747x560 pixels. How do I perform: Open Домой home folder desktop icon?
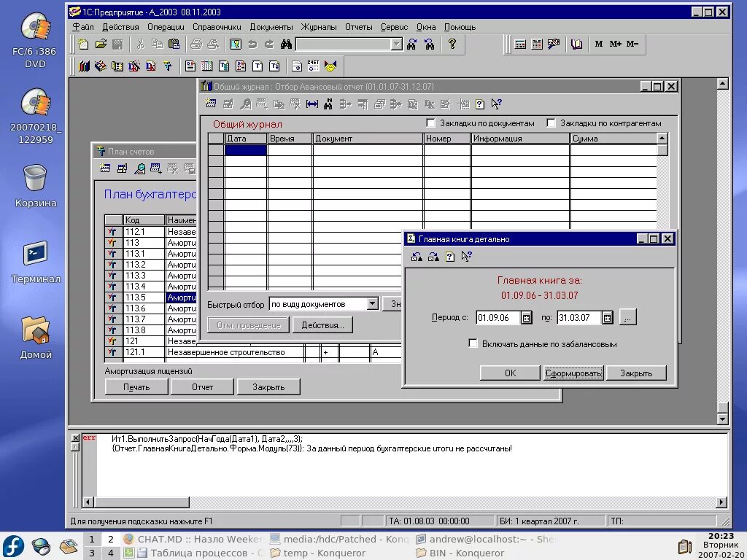[35, 338]
